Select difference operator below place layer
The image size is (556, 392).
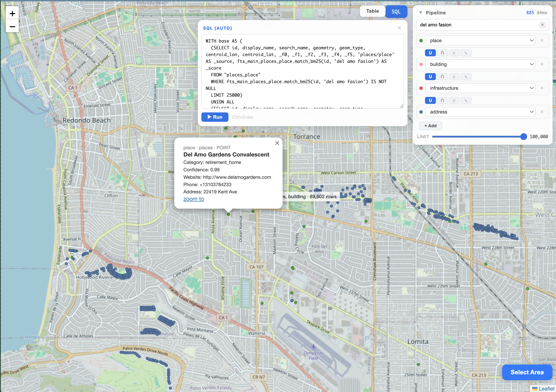pyautogui.click(x=466, y=53)
